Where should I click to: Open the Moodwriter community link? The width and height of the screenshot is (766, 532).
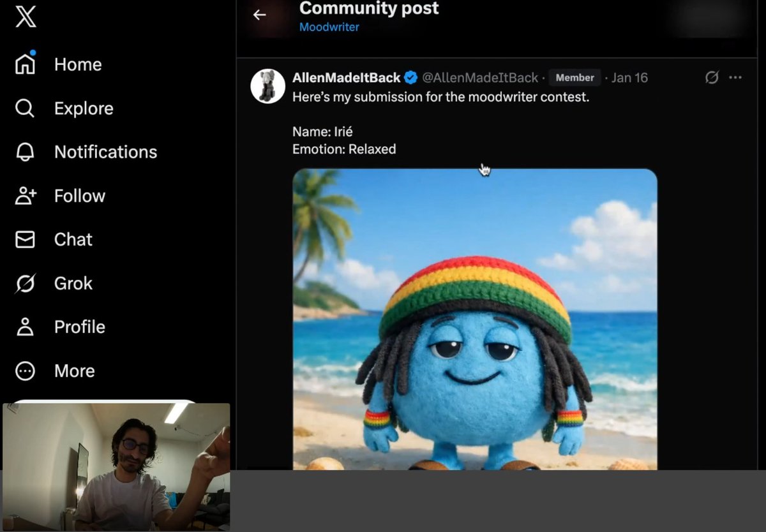click(x=329, y=27)
